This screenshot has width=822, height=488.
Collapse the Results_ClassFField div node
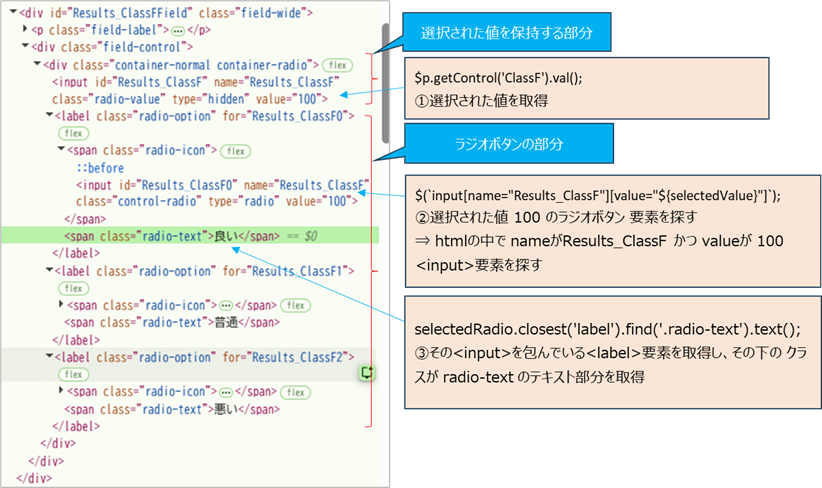12,13
